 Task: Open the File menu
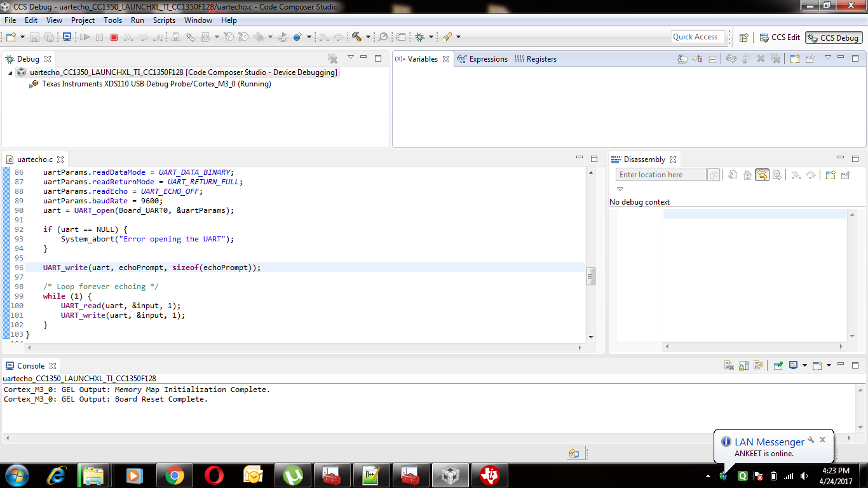click(x=10, y=20)
